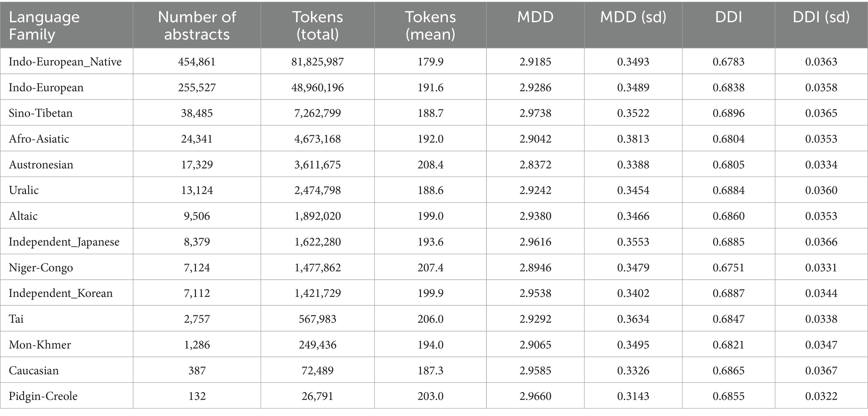Select the Pidgin-Creole row label
The height and width of the screenshot is (416, 868).
click(x=43, y=396)
